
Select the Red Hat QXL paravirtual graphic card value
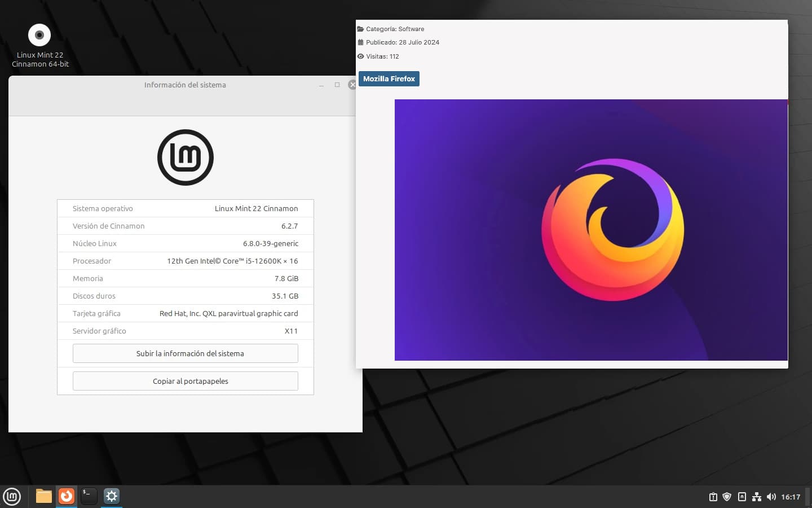[x=228, y=314]
